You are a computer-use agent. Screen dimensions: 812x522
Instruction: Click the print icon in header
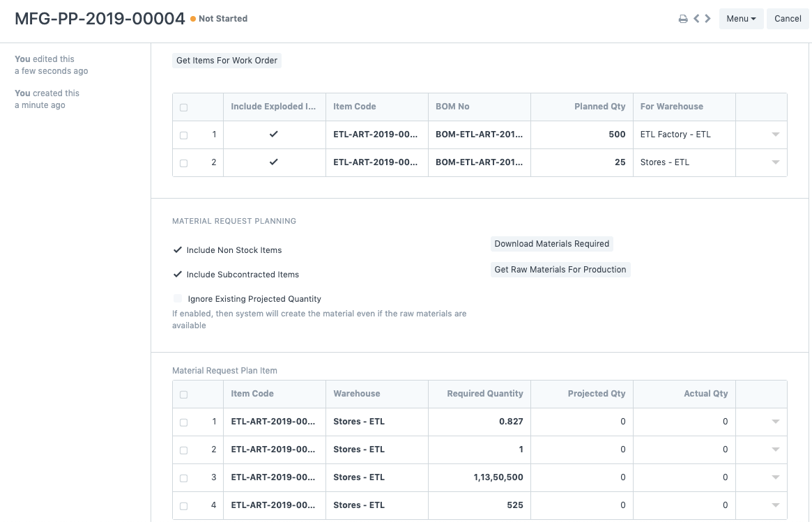pyautogui.click(x=683, y=19)
